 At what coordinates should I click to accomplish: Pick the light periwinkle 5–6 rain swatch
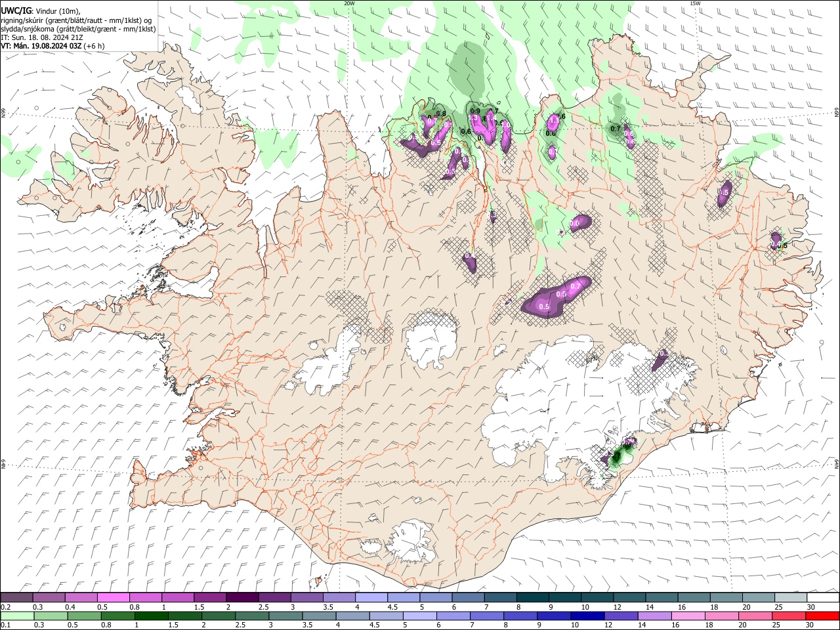[x=420, y=616]
